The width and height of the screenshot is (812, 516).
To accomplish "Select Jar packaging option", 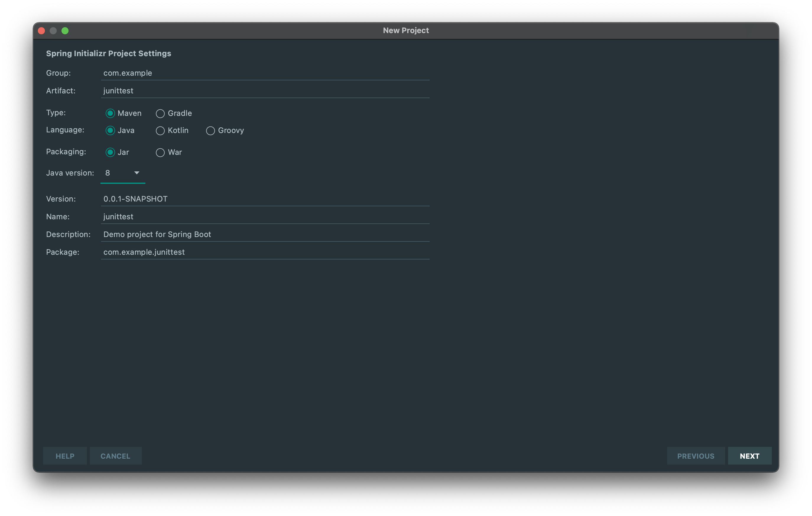I will coord(110,152).
